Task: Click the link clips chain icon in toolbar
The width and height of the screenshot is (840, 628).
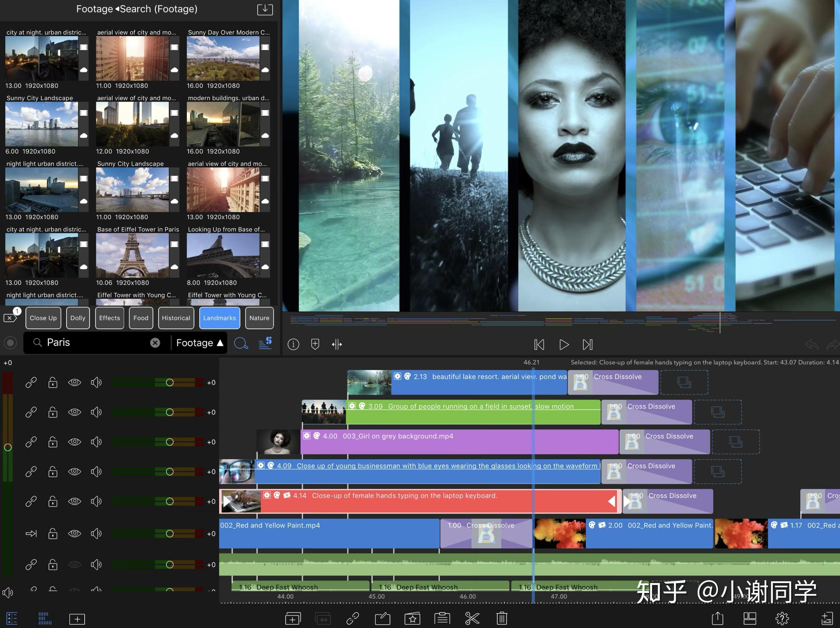Action: pos(353,618)
